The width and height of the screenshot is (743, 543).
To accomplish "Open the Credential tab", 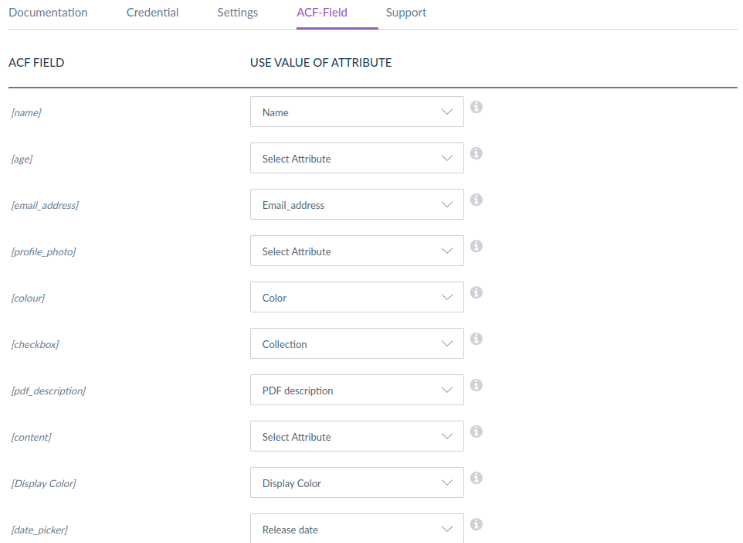I will click(x=152, y=13).
